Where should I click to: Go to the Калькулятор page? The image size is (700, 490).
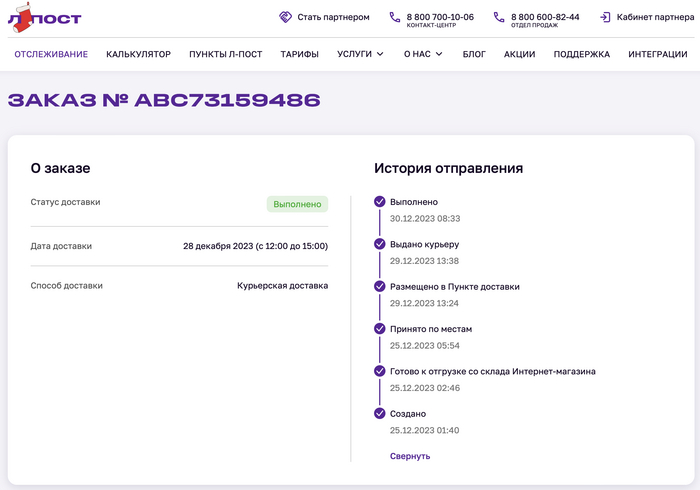[x=139, y=54]
